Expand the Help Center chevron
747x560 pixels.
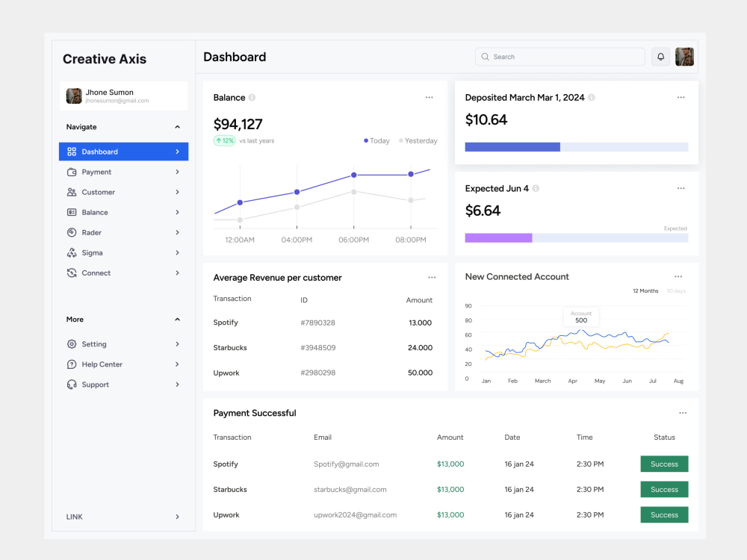point(177,364)
